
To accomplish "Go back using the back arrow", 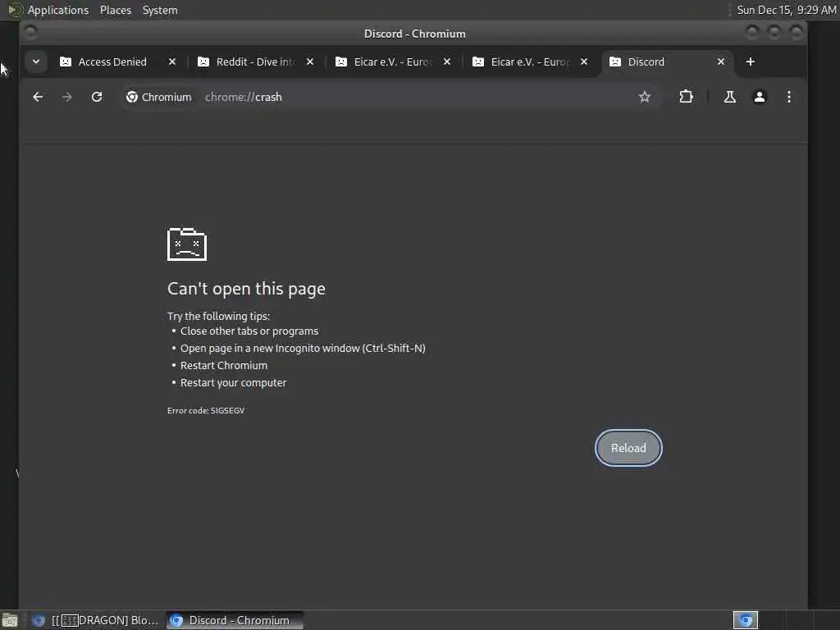I will tap(38, 97).
